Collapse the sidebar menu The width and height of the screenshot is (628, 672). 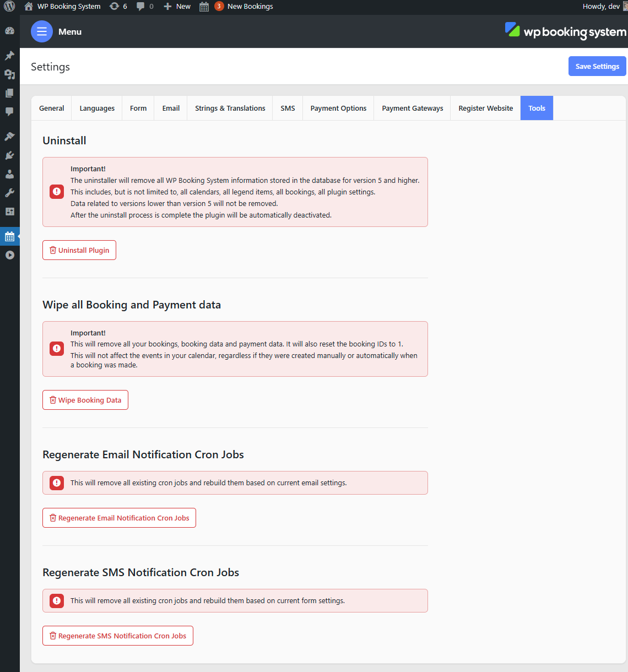pyautogui.click(x=9, y=255)
